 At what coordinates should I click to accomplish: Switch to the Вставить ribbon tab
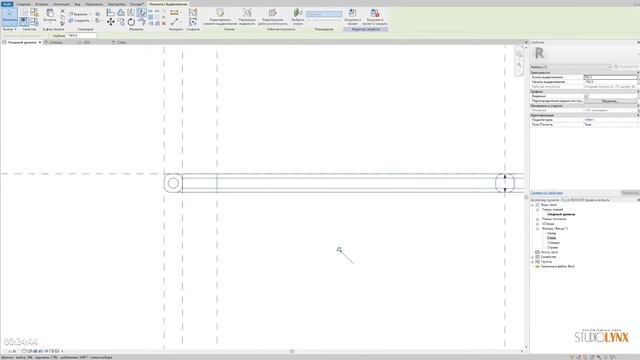(42, 4)
